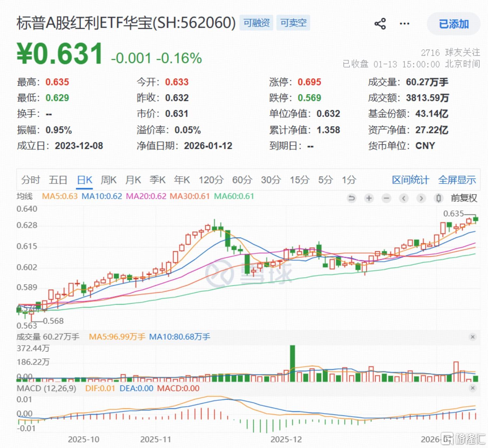Switch to the 5分 chart tab
Screen dimensions: 488x448
coord(325,180)
